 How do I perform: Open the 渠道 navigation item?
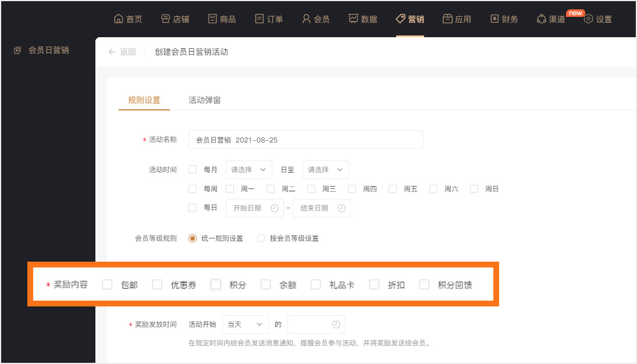pos(550,19)
